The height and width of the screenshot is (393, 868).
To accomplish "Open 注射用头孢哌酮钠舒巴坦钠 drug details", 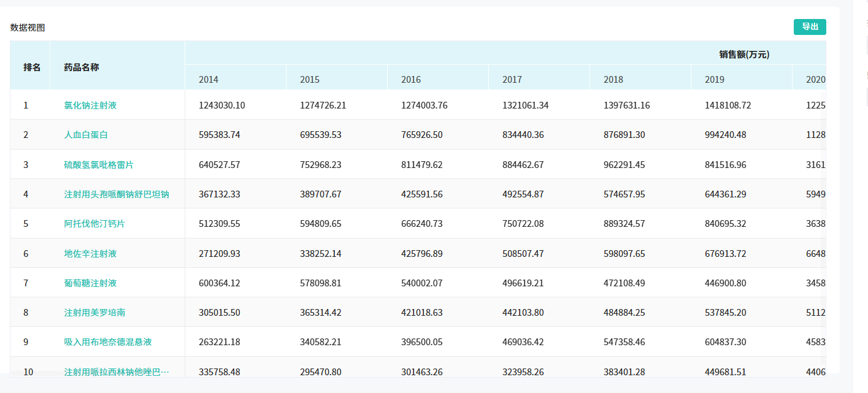I will [117, 194].
